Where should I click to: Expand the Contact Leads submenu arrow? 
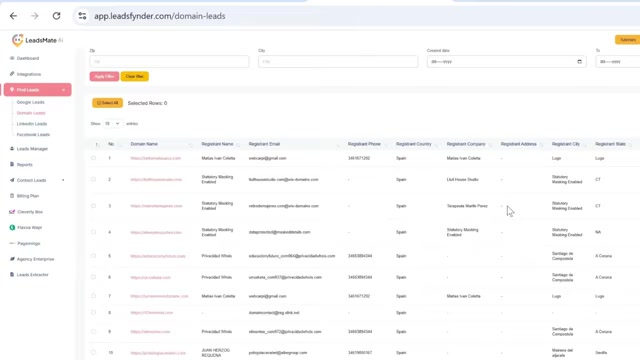tap(63, 180)
